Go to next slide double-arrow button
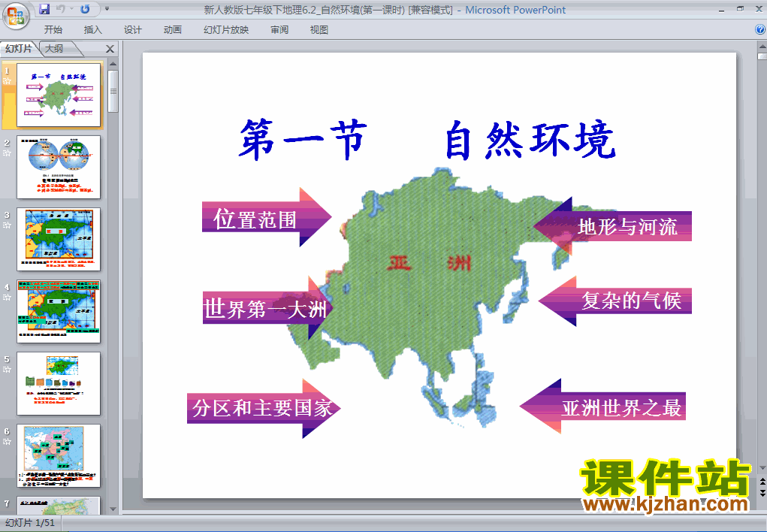This screenshot has width=767, height=532. point(762,494)
